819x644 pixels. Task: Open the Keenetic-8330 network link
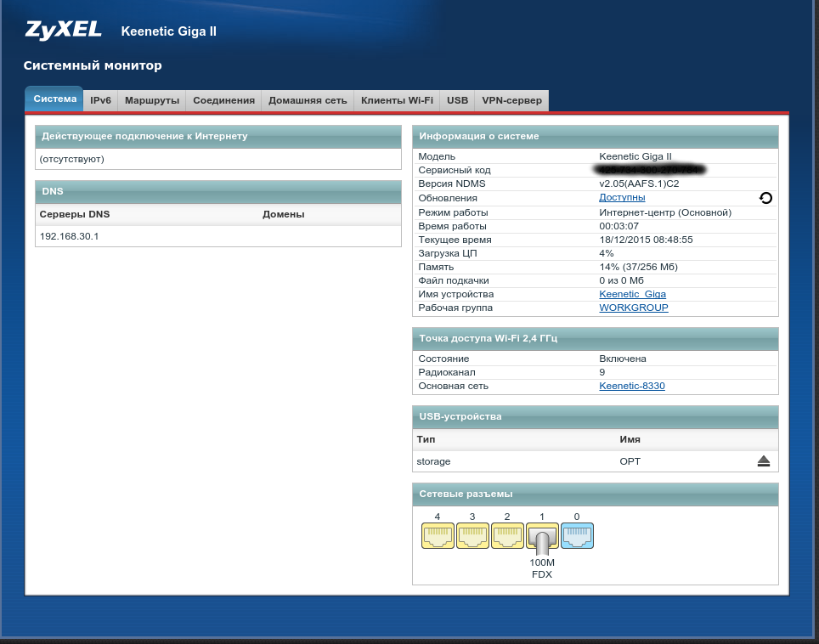(631, 386)
